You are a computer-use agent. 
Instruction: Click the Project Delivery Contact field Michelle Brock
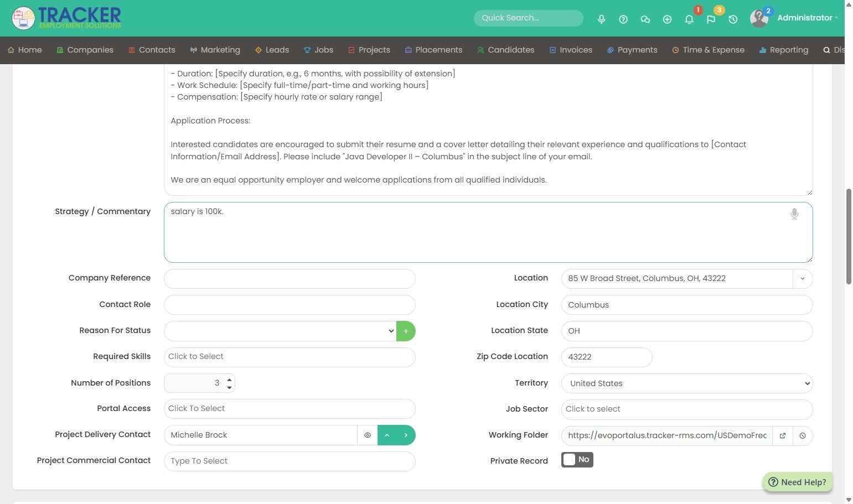[261, 435]
